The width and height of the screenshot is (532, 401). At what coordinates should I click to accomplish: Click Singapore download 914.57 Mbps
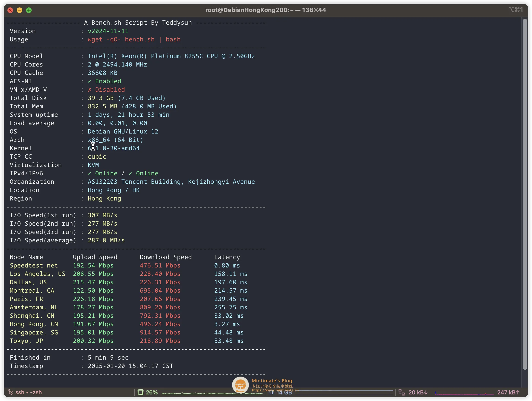(x=160, y=333)
